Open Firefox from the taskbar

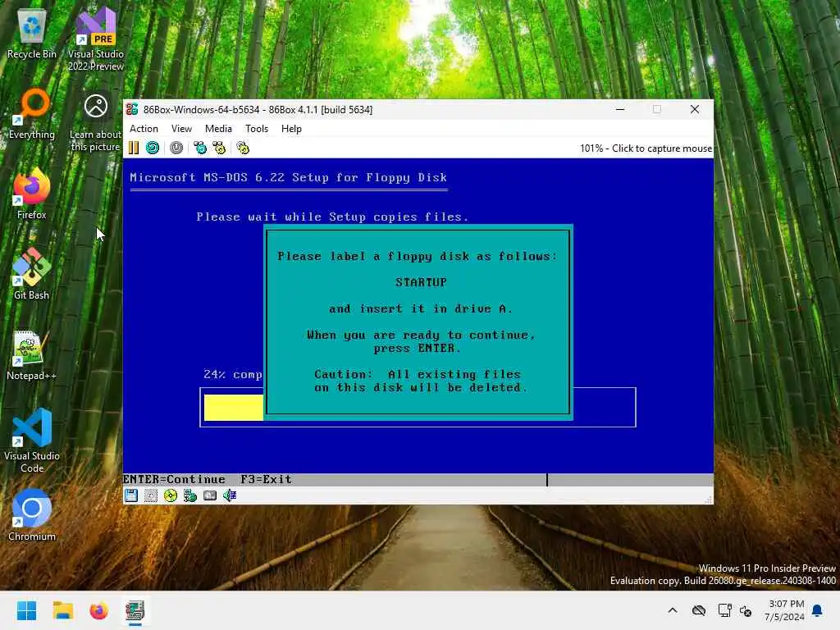[x=98, y=610]
